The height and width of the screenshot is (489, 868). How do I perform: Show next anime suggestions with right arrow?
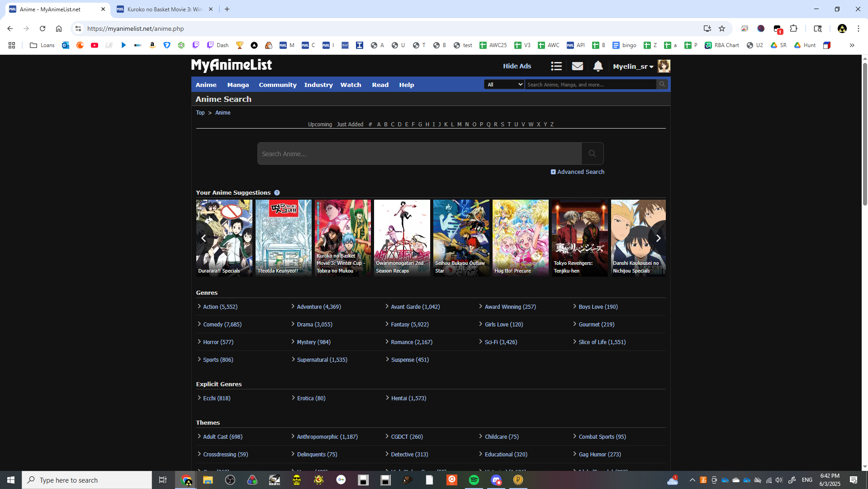click(x=658, y=238)
